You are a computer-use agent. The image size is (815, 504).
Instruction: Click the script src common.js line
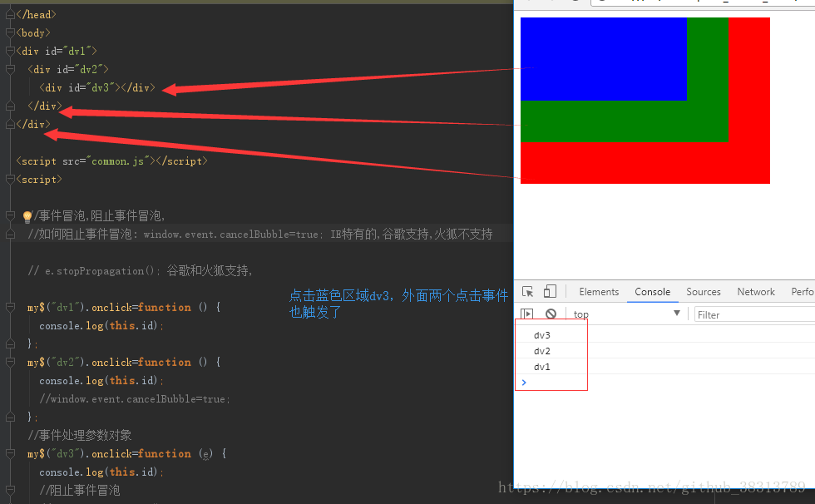pyautogui.click(x=111, y=161)
